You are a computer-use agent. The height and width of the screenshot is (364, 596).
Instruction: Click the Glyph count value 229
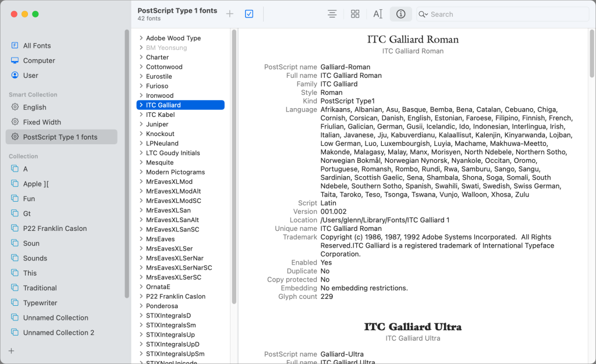point(327,297)
